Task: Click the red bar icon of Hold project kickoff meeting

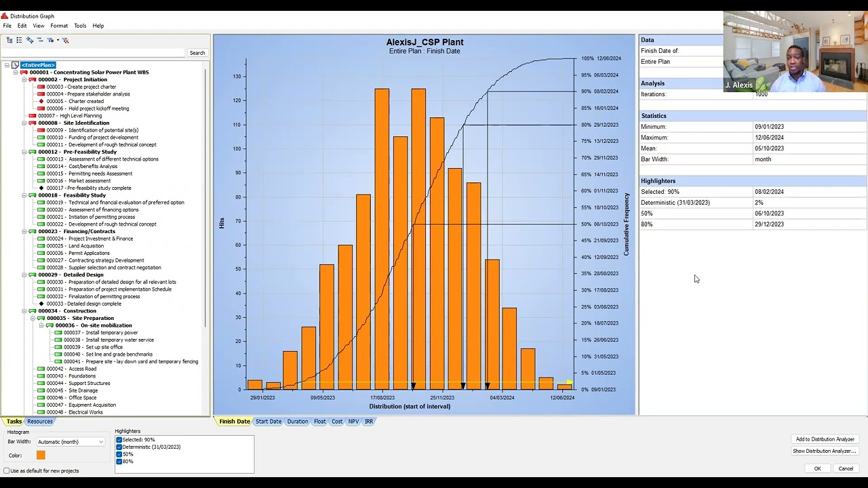Action: (x=41, y=108)
